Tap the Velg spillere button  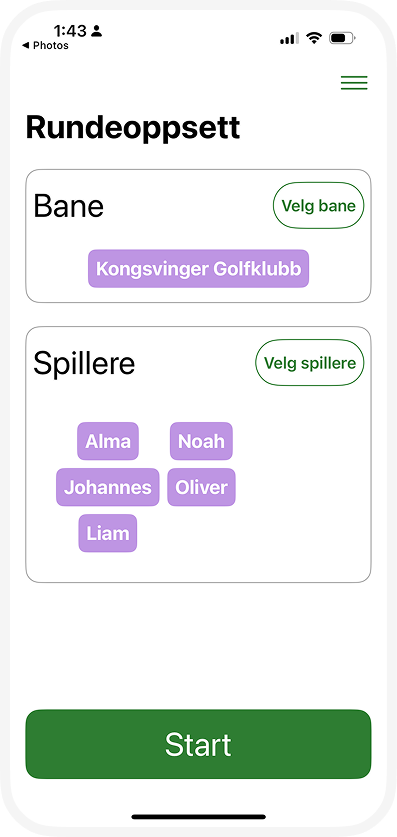tap(310, 363)
